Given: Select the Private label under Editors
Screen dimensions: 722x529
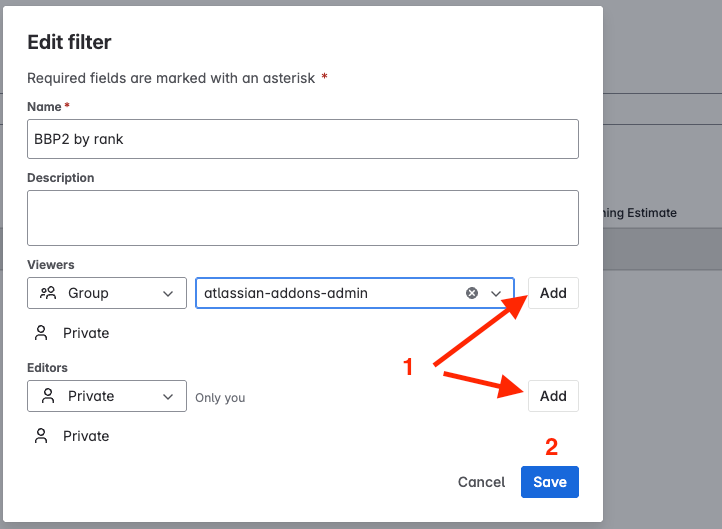Looking at the screenshot, I should (x=86, y=436).
